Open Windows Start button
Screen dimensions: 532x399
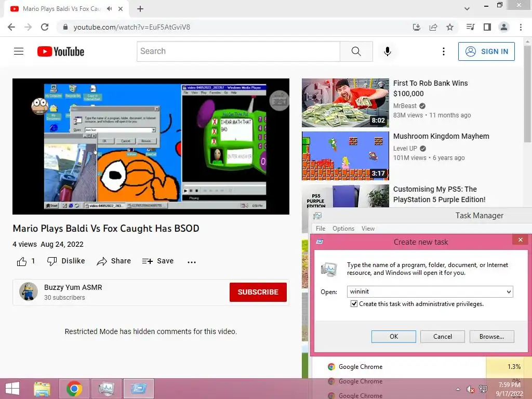click(12, 389)
